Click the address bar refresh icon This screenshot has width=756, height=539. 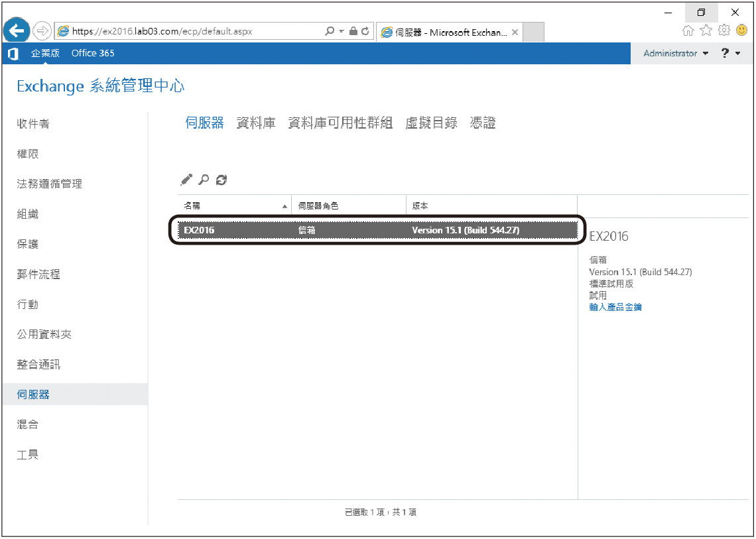click(x=365, y=31)
